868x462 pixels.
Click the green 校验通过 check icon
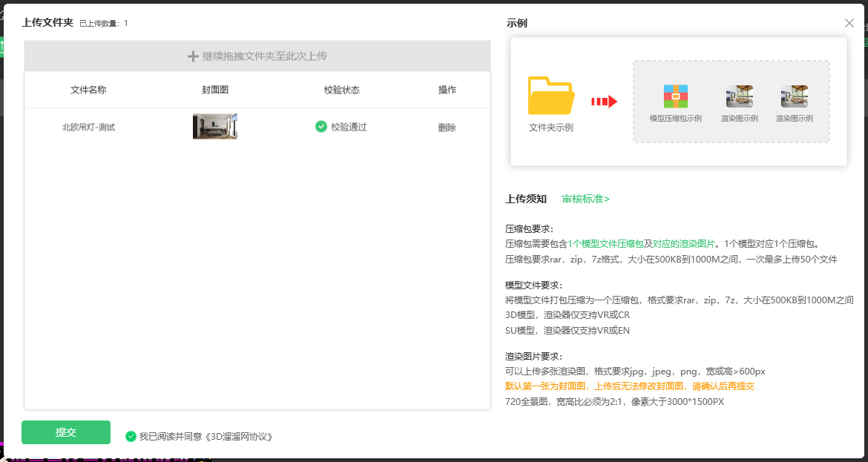coord(321,127)
